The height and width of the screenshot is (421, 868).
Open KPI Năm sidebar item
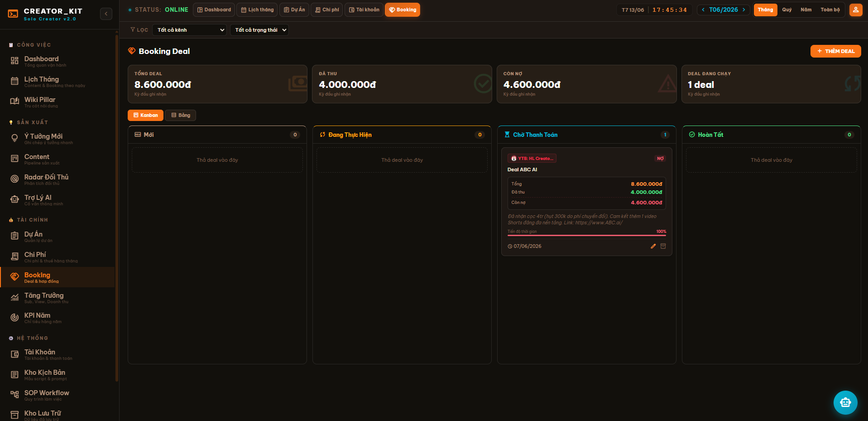(58, 318)
